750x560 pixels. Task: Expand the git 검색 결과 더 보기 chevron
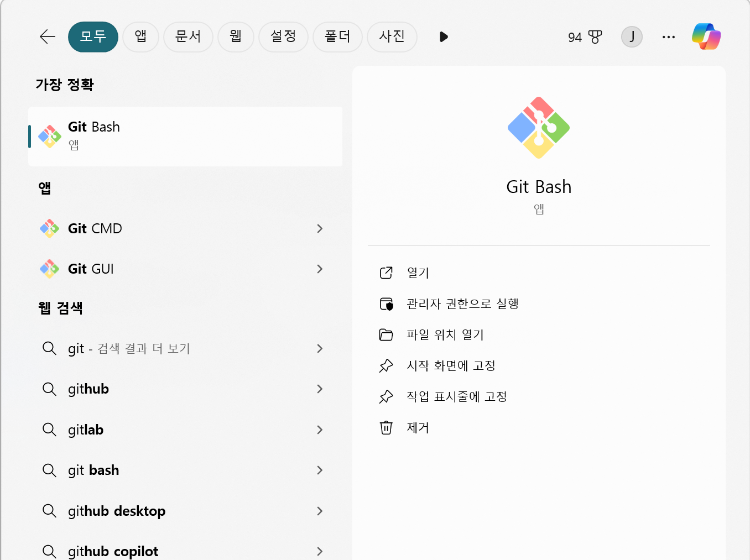pos(320,348)
